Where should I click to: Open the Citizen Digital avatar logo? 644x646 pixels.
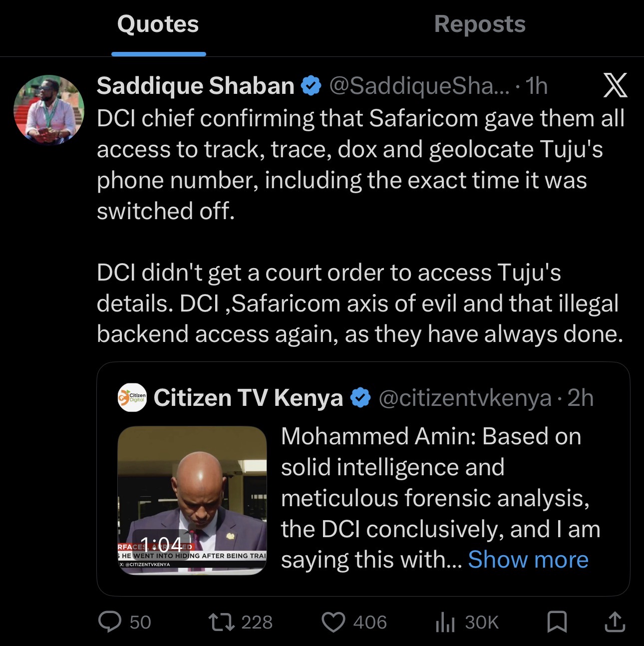click(132, 398)
